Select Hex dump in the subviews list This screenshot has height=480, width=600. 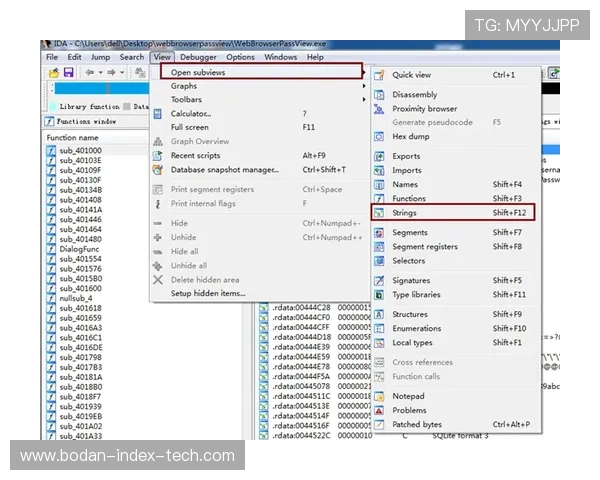coord(411,136)
